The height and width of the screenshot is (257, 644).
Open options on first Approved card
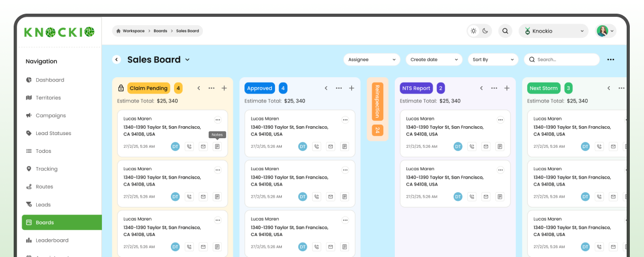(x=345, y=120)
